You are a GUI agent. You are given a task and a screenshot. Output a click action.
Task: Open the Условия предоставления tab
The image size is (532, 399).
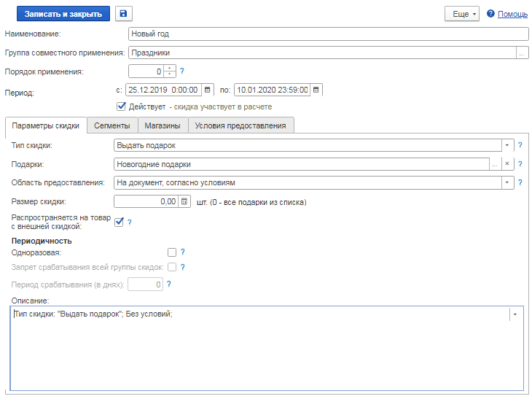[x=240, y=125]
